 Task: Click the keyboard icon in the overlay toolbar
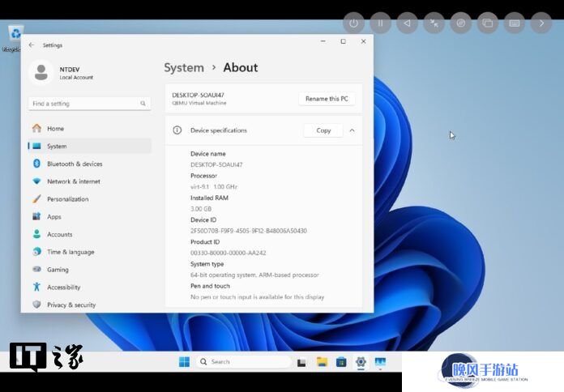(515, 23)
